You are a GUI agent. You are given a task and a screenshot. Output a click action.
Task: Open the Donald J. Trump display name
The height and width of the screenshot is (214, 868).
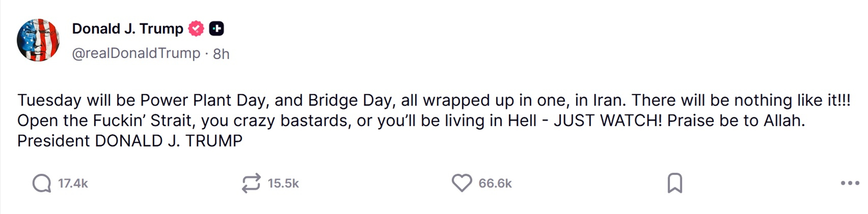127,29
